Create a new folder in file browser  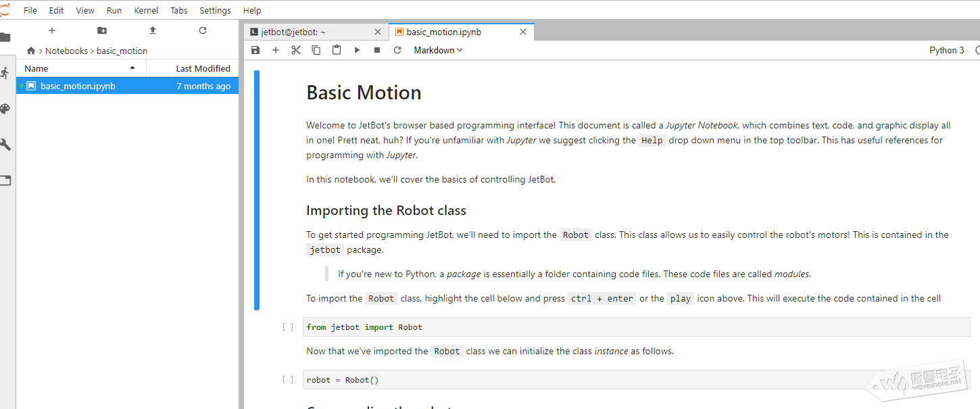[102, 30]
